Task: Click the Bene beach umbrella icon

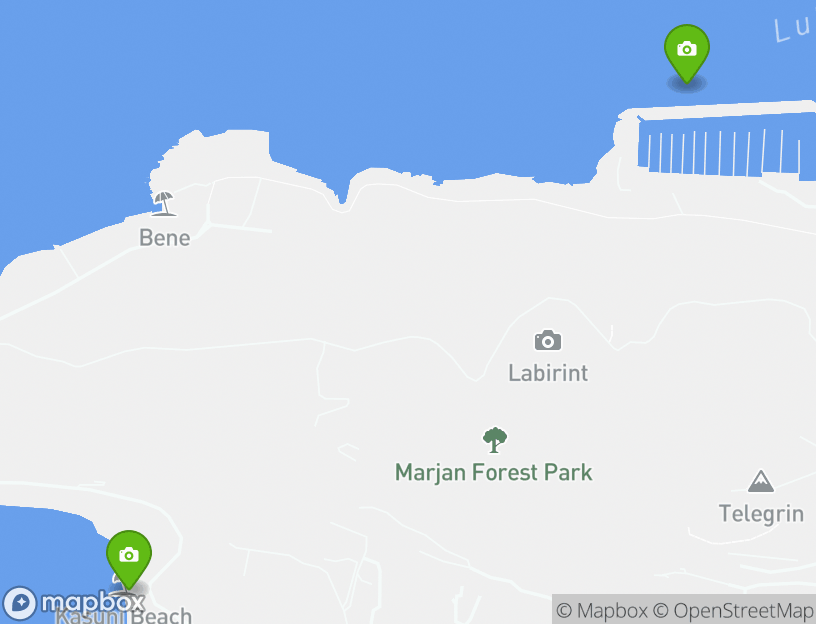Action: [163, 203]
